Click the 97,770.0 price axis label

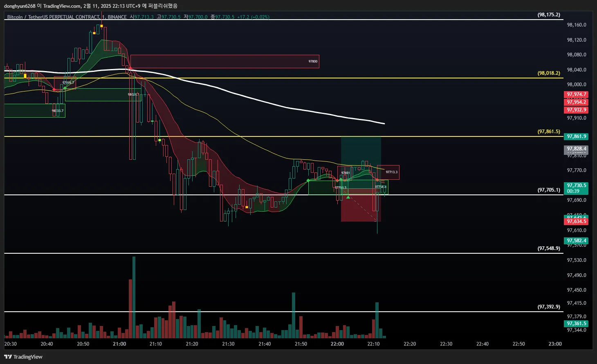click(577, 170)
